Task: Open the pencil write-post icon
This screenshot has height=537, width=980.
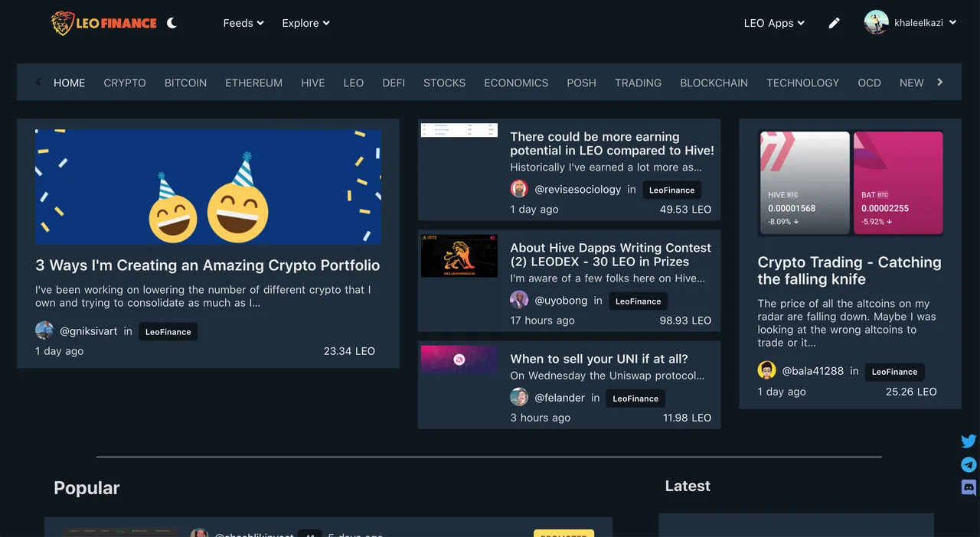Action: click(835, 23)
